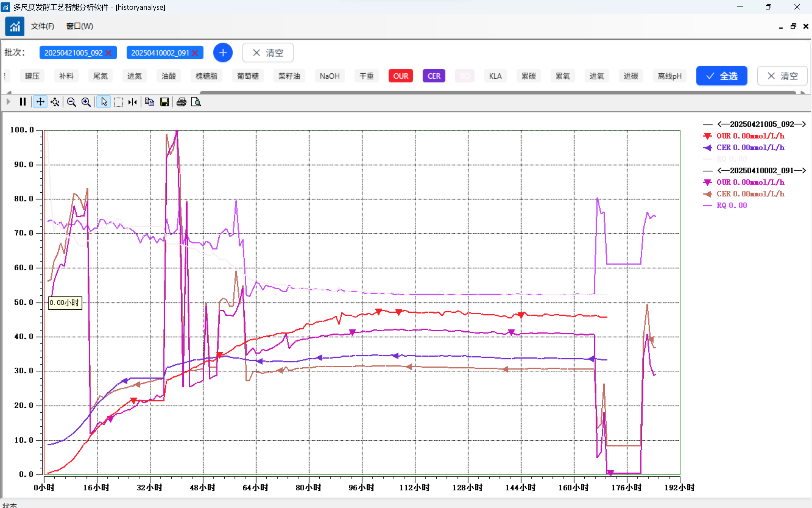Restore the inner historyanalyse child window
The image size is (812, 508).
794,26
